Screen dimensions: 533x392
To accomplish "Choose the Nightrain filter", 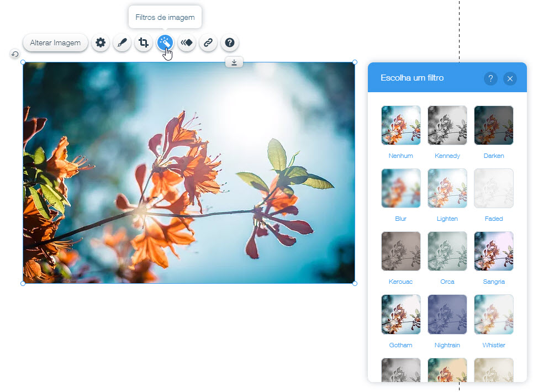I will pyautogui.click(x=447, y=314).
